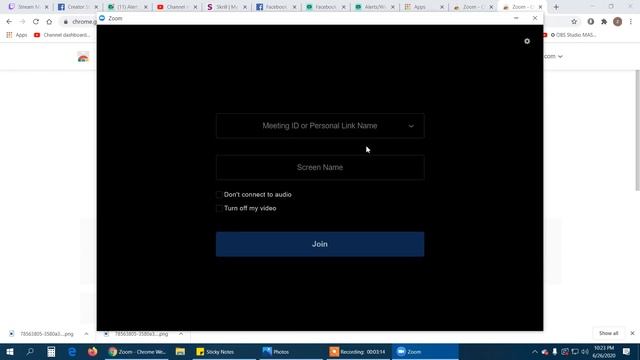Image resolution: width=640 pixels, height=360 pixels.
Task: Open File Explorer from the taskbar
Action: point(180,352)
